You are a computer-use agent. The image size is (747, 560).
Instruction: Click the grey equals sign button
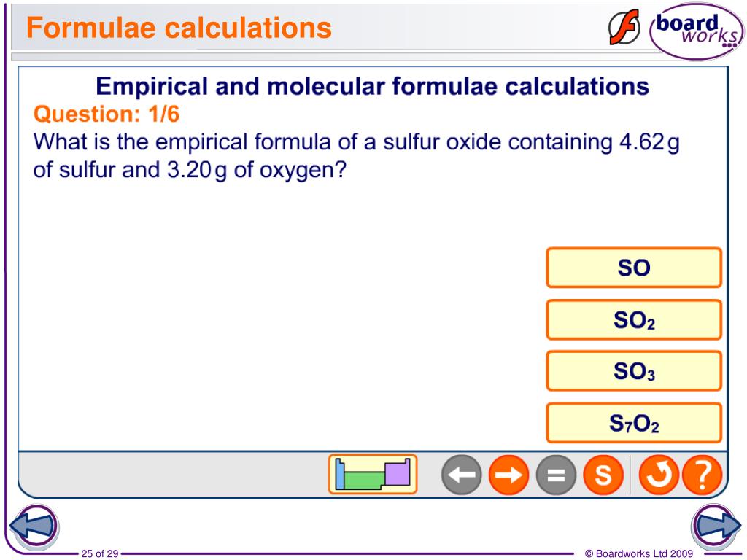(x=555, y=475)
